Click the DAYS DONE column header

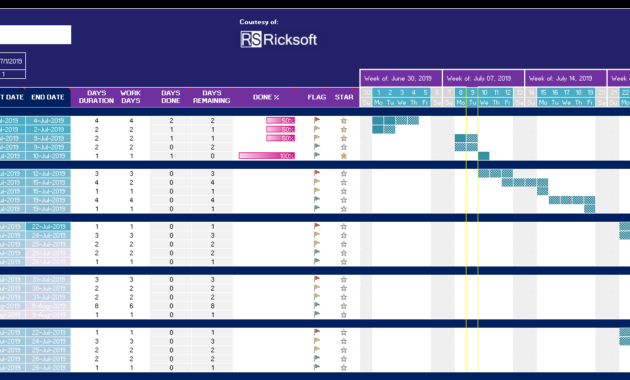pos(171,97)
